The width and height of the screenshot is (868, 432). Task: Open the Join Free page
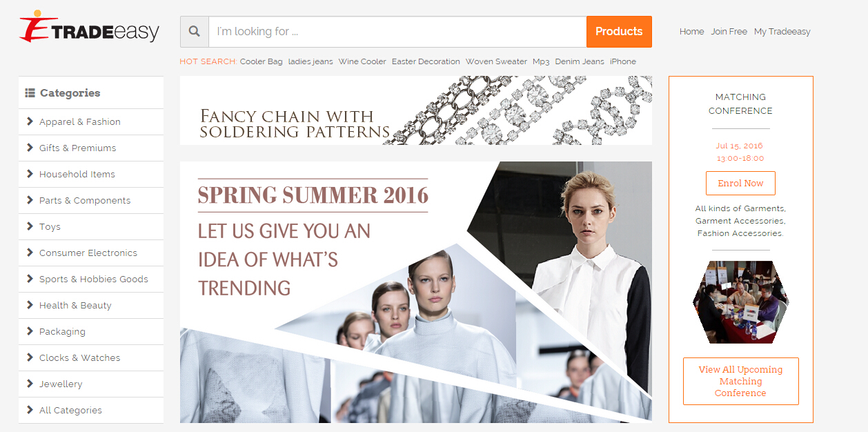click(x=729, y=32)
